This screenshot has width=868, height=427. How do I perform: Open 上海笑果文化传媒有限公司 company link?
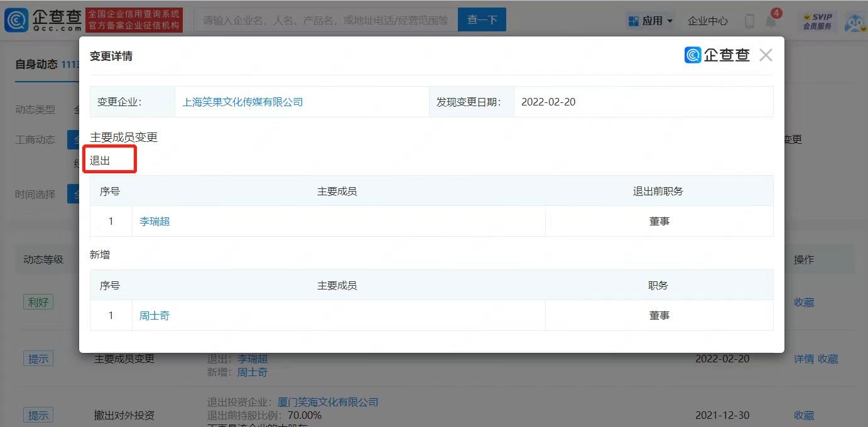click(242, 102)
